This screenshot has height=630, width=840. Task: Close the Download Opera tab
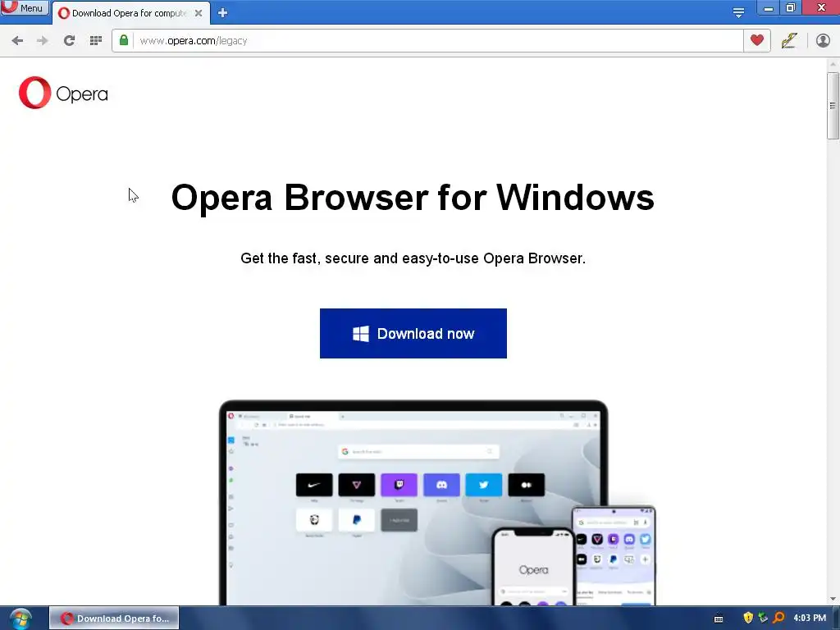coord(199,13)
